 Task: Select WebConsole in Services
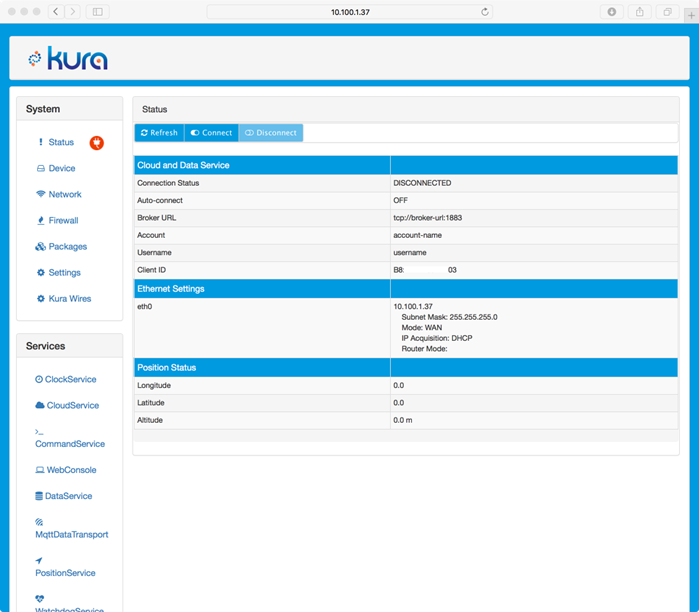coord(71,470)
